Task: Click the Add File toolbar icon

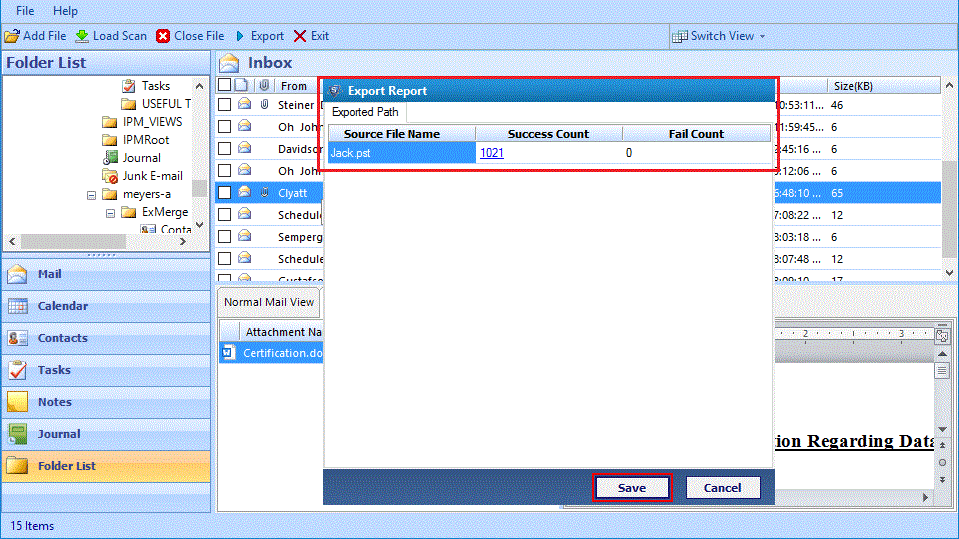Action: pyautogui.click(x=12, y=36)
